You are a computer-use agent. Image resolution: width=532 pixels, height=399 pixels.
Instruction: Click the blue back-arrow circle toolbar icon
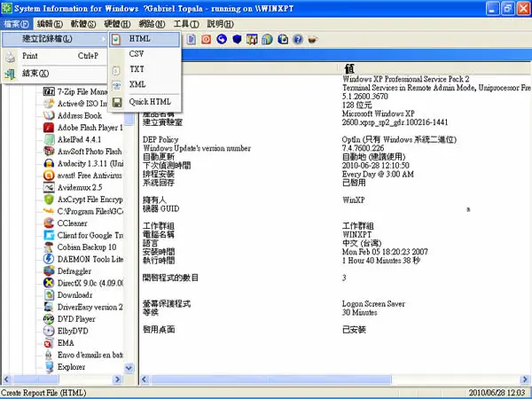(222, 39)
